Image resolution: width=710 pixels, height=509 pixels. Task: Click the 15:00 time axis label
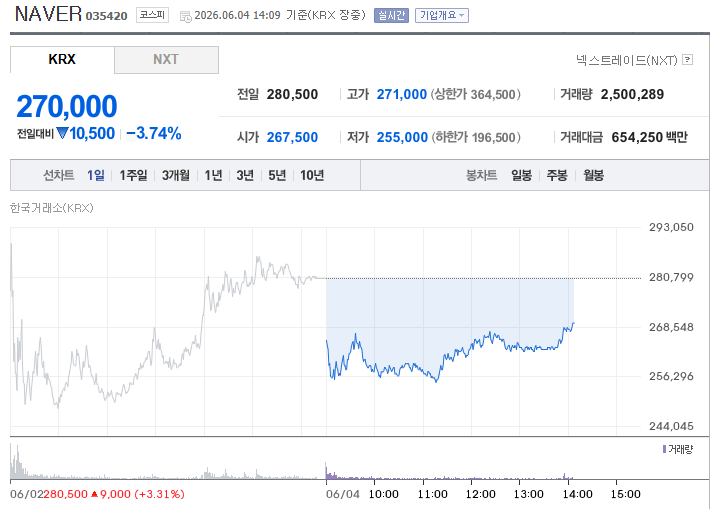(625, 494)
